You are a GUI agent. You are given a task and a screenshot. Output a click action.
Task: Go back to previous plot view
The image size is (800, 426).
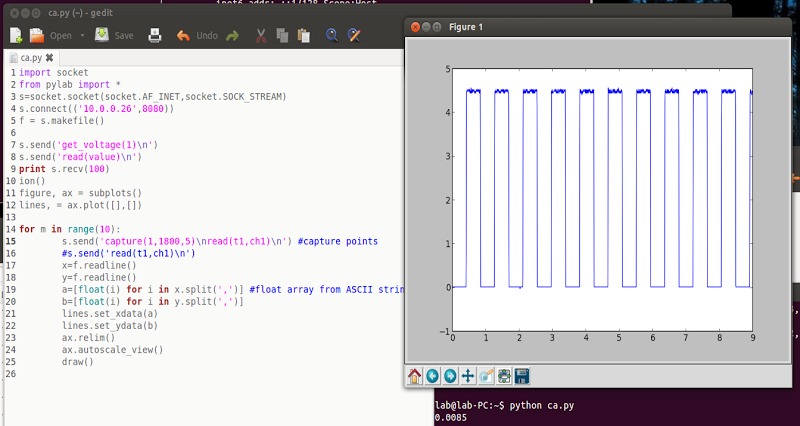432,376
